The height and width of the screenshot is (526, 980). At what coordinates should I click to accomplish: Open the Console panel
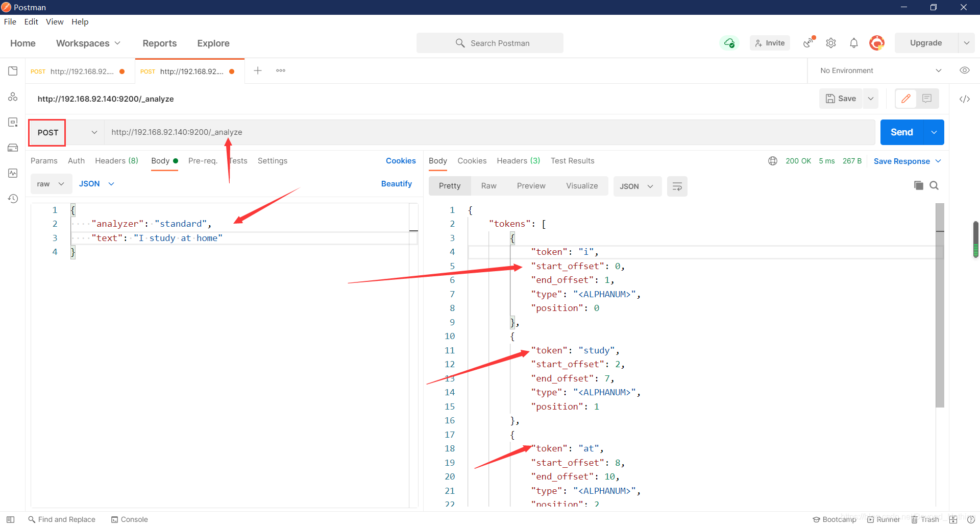tap(130, 519)
